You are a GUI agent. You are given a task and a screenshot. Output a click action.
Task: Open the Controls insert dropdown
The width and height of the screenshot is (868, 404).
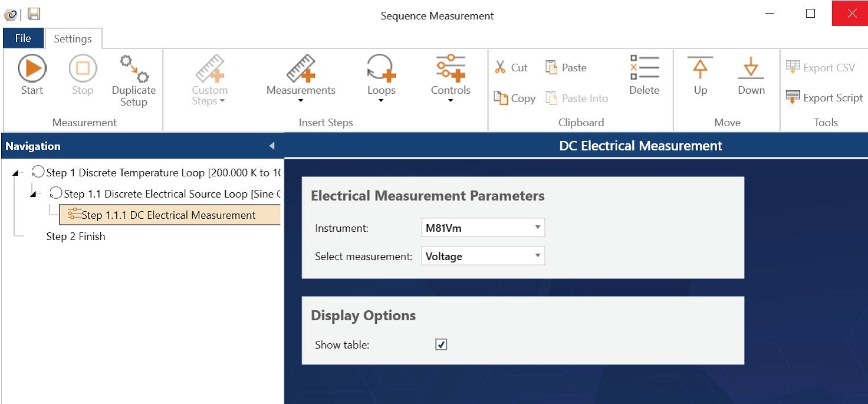click(451, 79)
